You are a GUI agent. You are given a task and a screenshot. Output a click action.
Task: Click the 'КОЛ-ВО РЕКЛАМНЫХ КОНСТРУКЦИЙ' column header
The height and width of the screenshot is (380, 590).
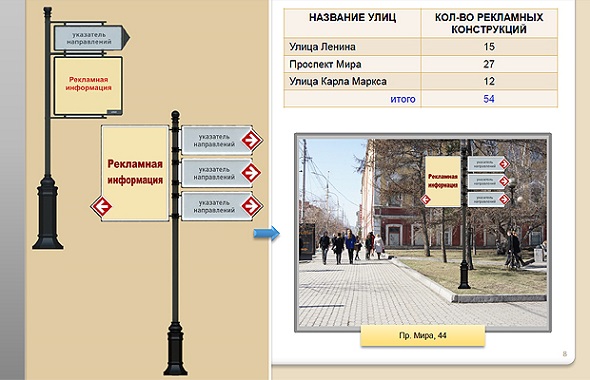489,23
